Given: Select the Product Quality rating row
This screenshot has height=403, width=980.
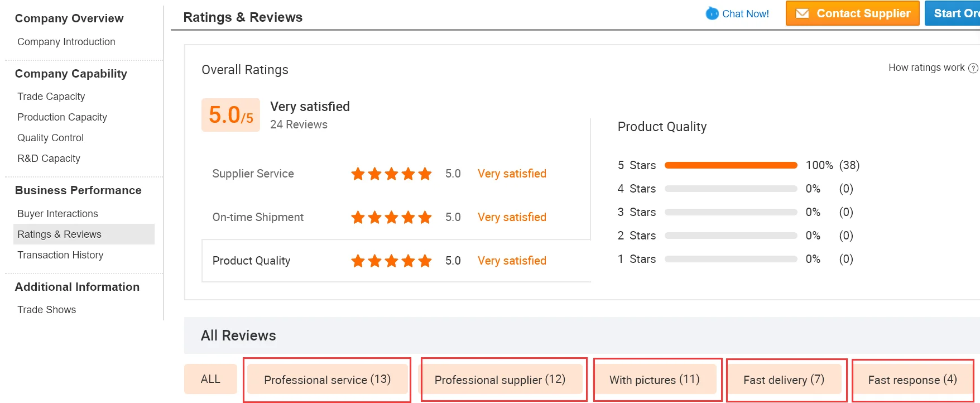Looking at the screenshot, I should [x=252, y=261].
